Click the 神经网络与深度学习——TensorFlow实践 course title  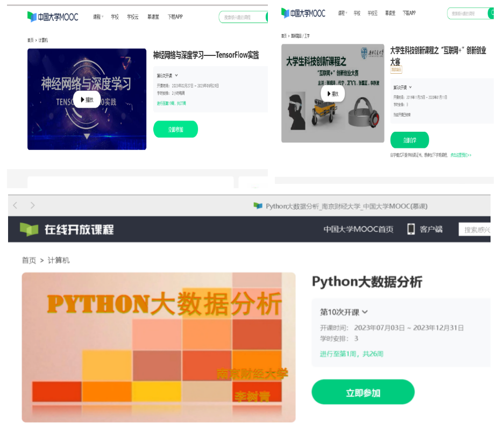point(206,55)
